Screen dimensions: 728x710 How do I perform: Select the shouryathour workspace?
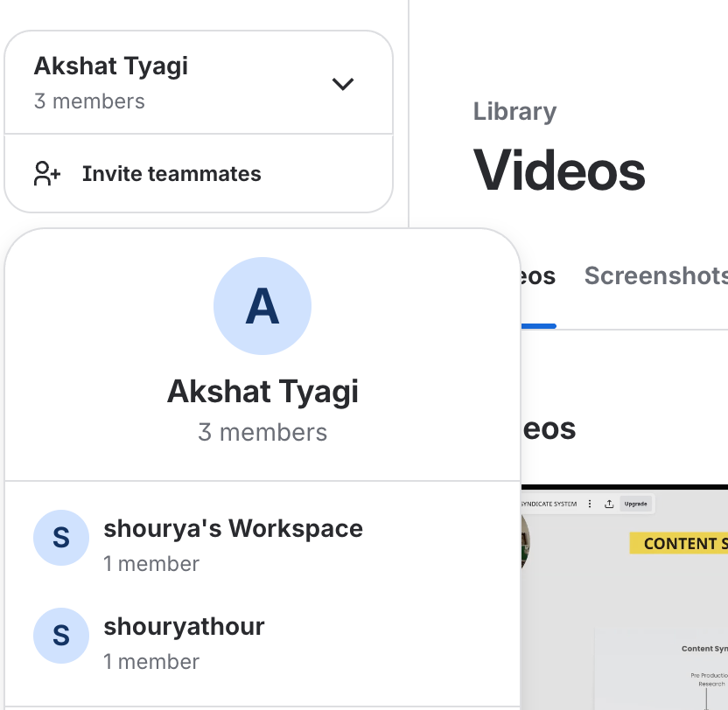[x=184, y=626]
